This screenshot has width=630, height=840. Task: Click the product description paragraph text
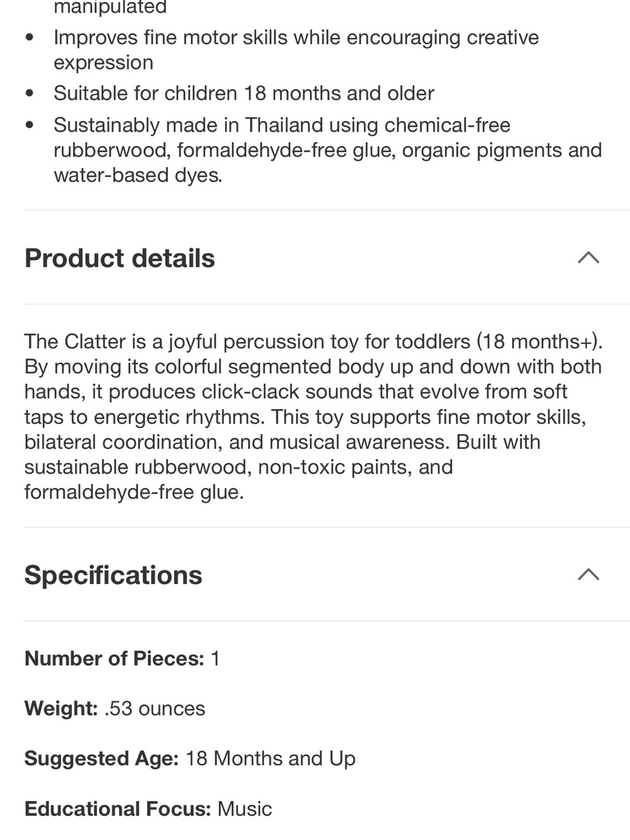click(314, 417)
